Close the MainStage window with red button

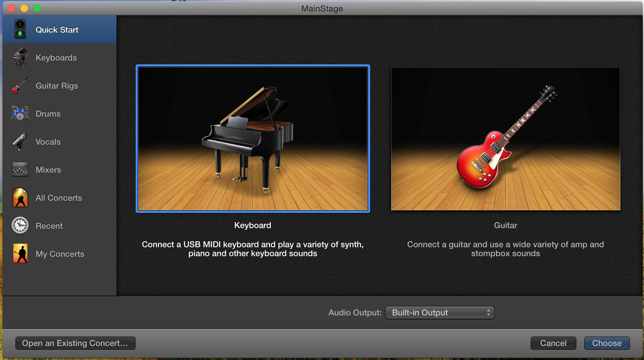point(11,8)
